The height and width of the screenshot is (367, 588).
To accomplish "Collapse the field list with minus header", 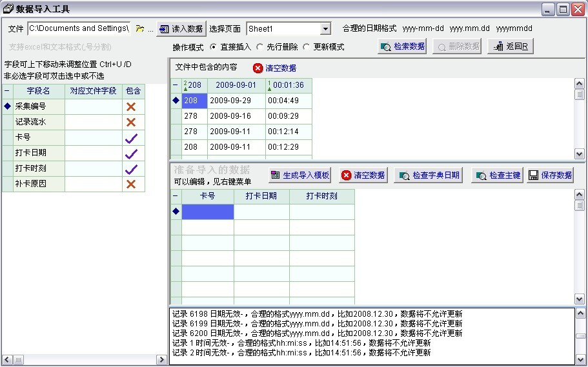I will (x=7, y=92).
